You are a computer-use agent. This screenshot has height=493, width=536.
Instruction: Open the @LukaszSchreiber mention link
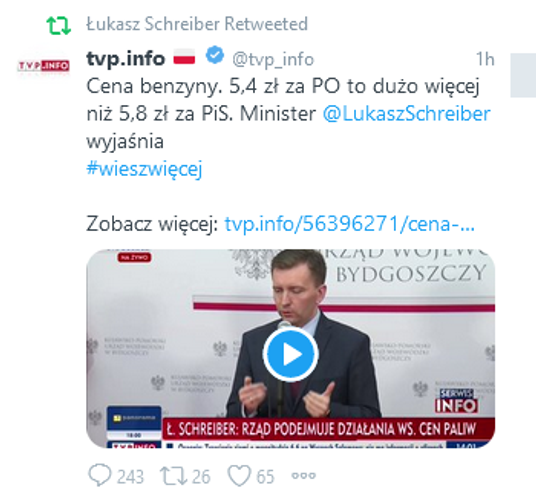(x=406, y=114)
